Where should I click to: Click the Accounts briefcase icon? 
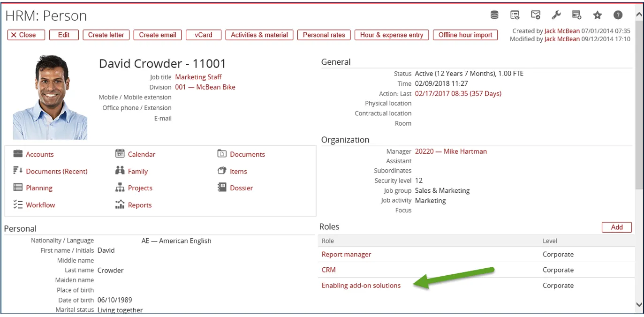pos(18,154)
